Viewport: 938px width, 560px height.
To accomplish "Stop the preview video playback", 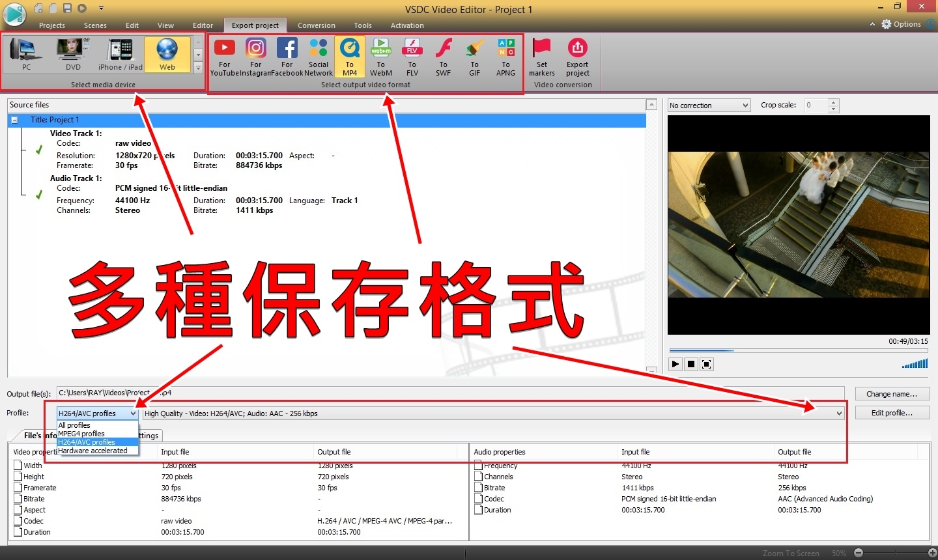I will [x=691, y=364].
